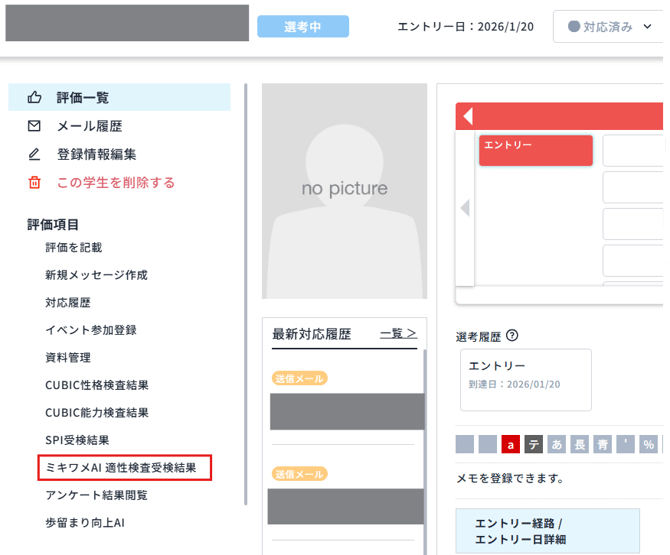Click the envelope icon for メール履歴
The image size is (670, 555).
(35, 126)
